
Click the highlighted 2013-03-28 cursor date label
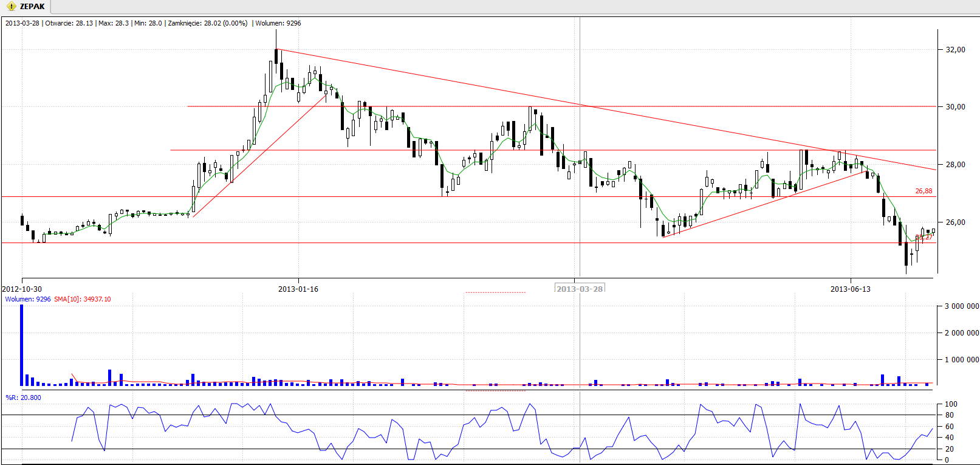click(x=580, y=289)
